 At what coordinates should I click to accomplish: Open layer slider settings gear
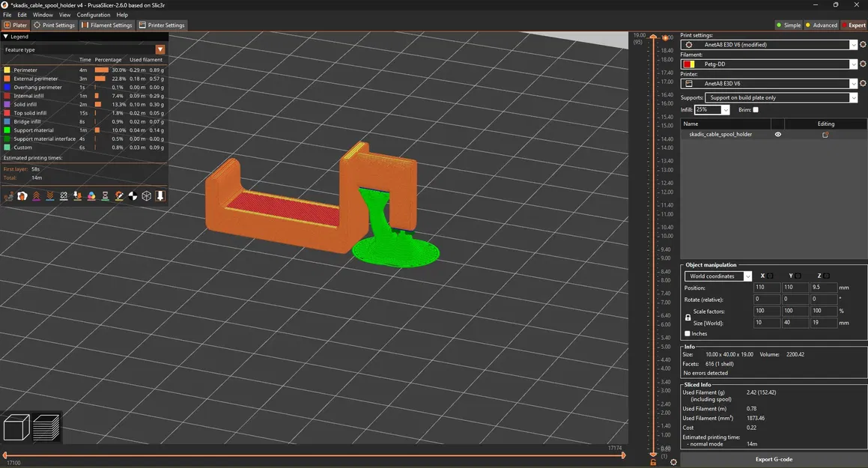[673, 462]
